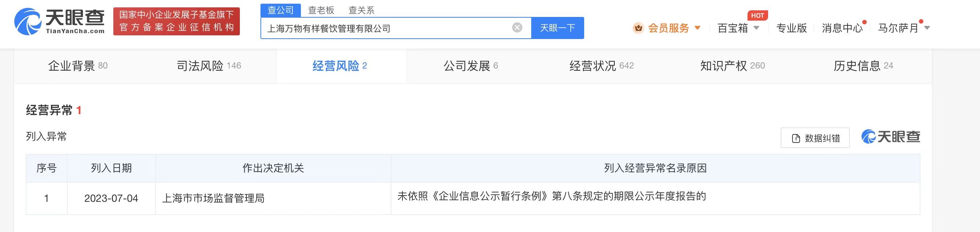
Task: Expand the 百宝箱 dropdown arrow
Action: (756, 28)
